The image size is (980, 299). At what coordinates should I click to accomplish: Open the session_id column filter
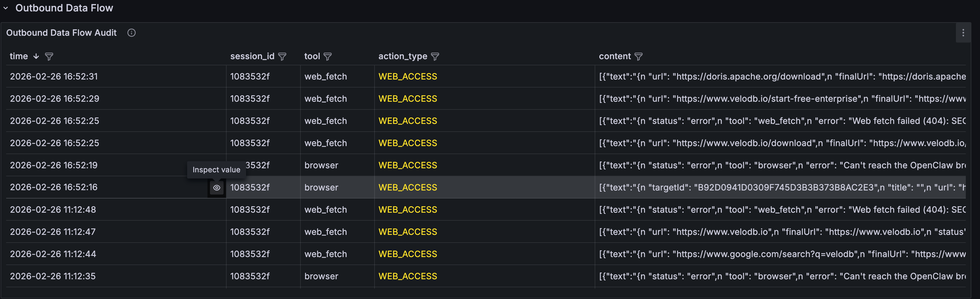pyautogui.click(x=282, y=57)
